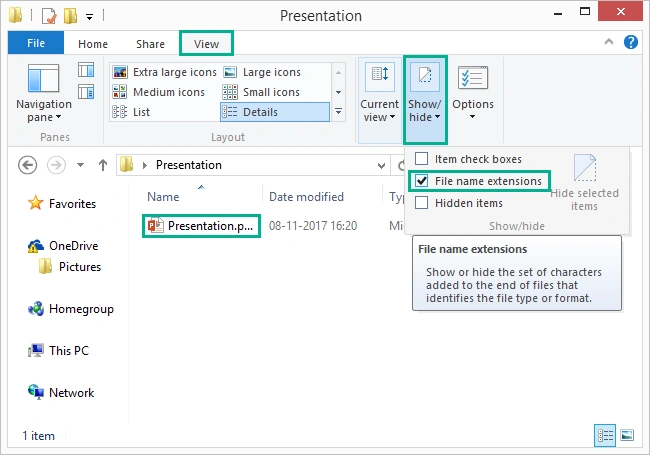Switch to the Home ribbon tab
This screenshot has height=455, width=650.
click(93, 44)
